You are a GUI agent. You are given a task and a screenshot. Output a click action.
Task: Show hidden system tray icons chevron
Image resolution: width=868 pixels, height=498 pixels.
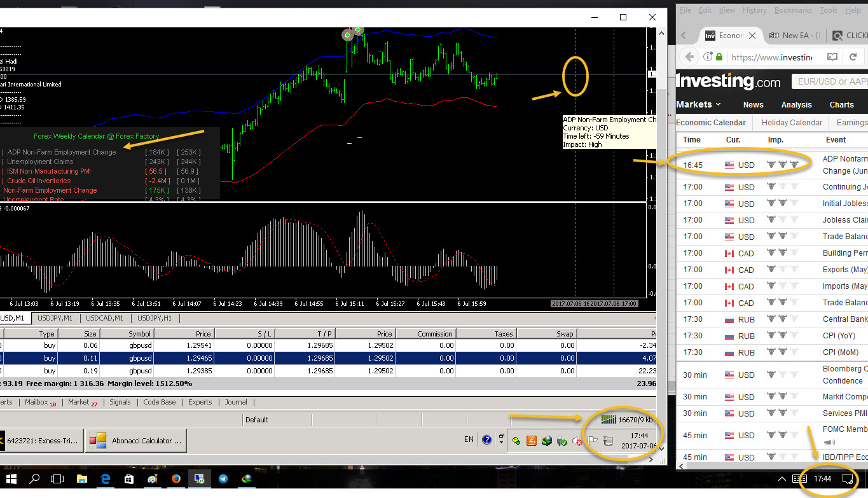[782, 478]
